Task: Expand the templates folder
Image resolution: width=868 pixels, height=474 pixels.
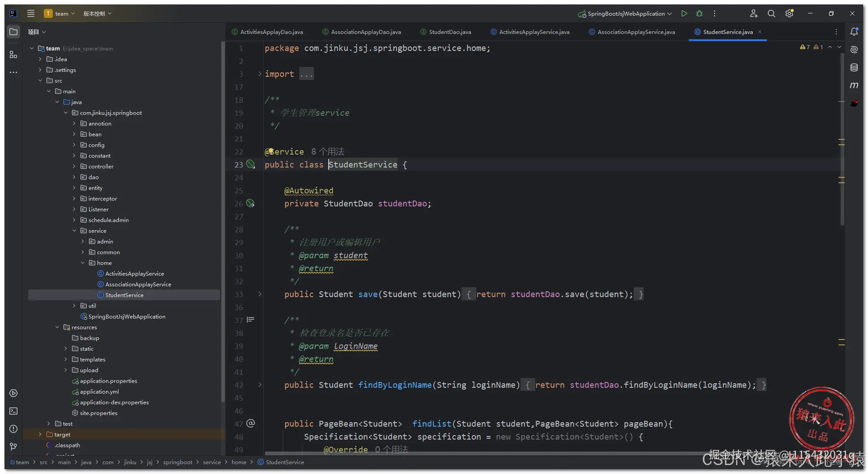Action: click(x=66, y=359)
